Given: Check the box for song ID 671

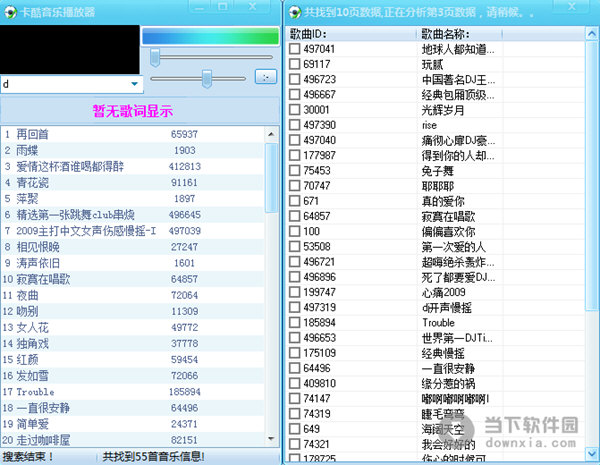Looking at the screenshot, I should pyautogui.click(x=295, y=201).
